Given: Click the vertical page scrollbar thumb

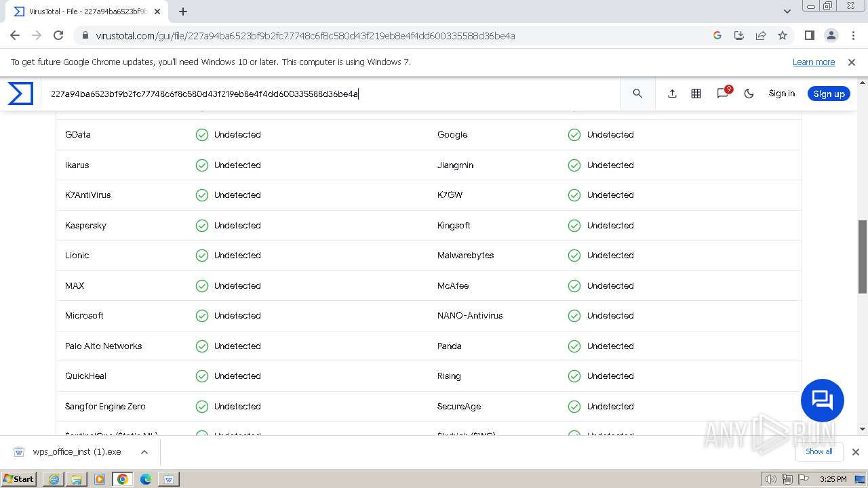Looking at the screenshot, I should click(x=863, y=257).
